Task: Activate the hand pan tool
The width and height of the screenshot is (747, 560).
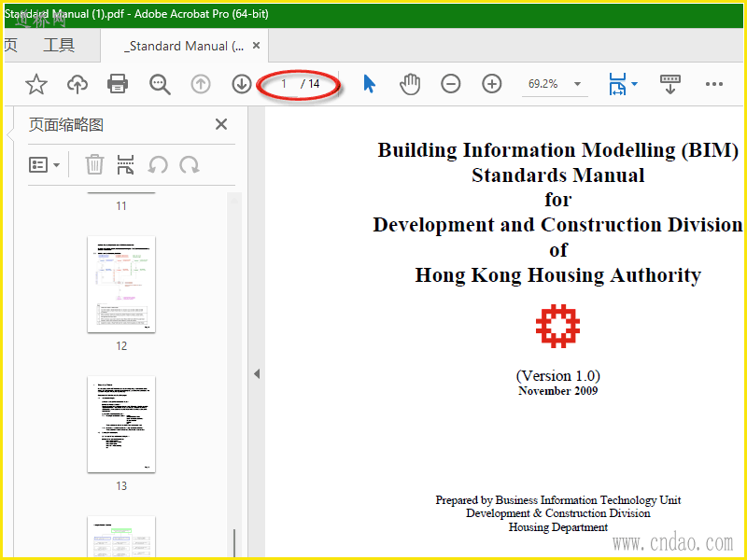Action: [410, 84]
